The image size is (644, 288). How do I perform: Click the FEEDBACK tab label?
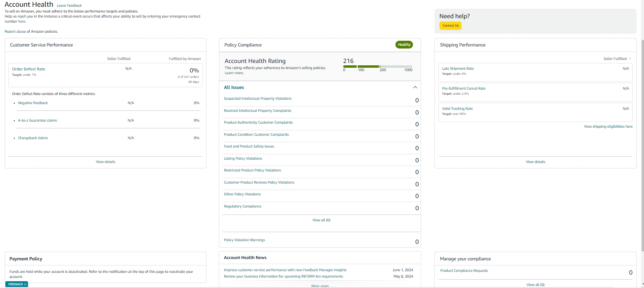tap(15, 284)
